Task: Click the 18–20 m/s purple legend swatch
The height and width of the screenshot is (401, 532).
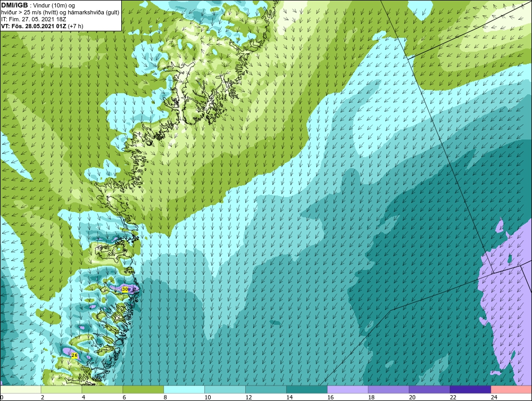Action: click(x=388, y=389)
